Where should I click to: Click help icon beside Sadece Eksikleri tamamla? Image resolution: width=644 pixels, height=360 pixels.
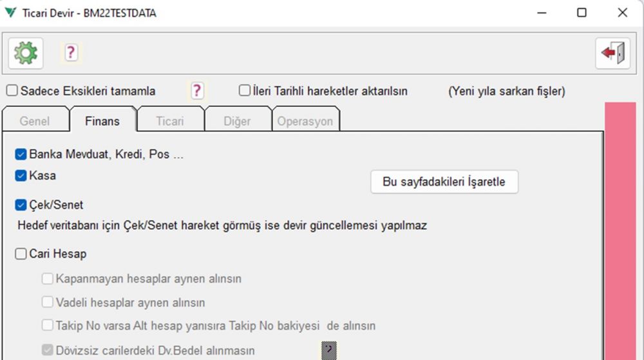point(197,91)
